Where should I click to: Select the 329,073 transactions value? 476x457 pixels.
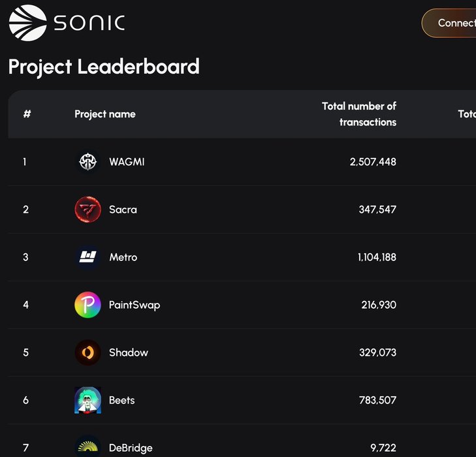coord(377,353)
